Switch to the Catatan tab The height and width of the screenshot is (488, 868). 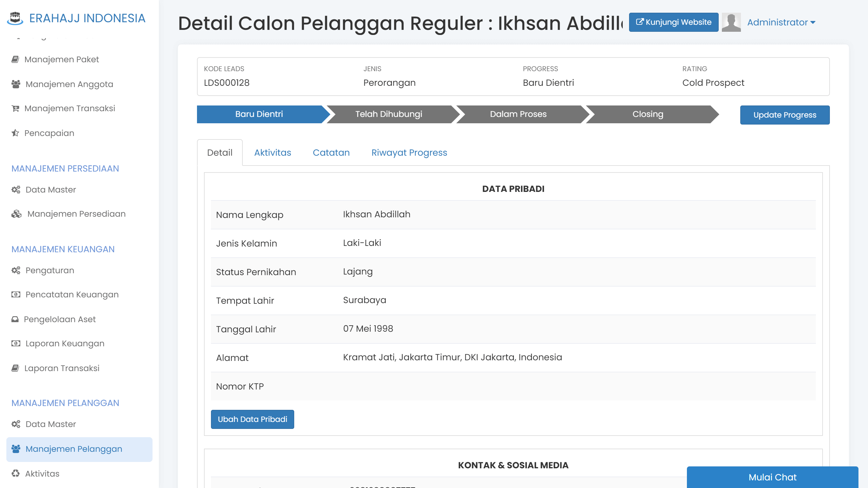331,152
